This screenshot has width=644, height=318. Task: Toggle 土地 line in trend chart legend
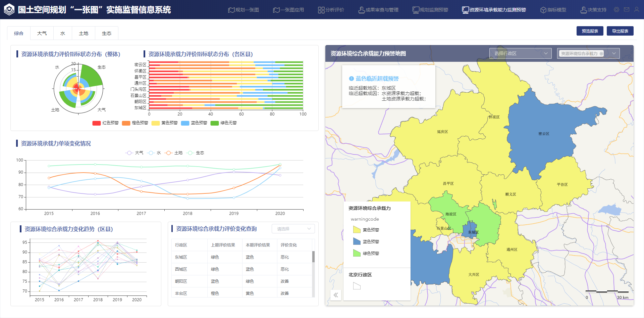[169, 153]
